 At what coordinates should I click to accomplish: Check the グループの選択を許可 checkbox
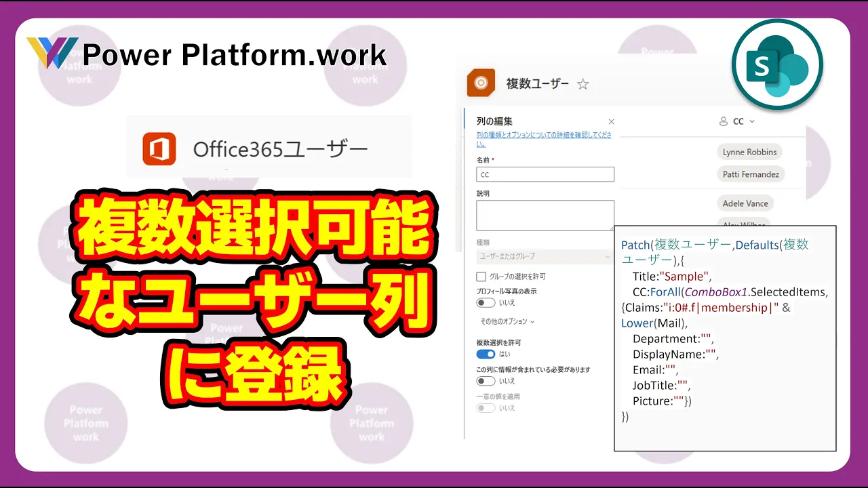point(481,277)
